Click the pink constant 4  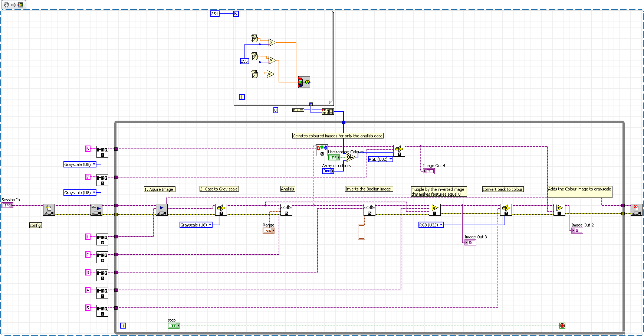point(88,290)
